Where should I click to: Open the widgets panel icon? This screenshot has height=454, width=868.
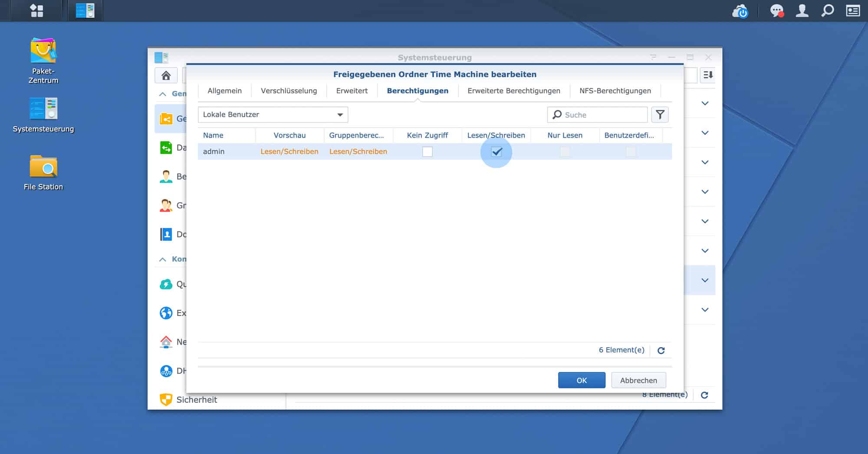853,10
